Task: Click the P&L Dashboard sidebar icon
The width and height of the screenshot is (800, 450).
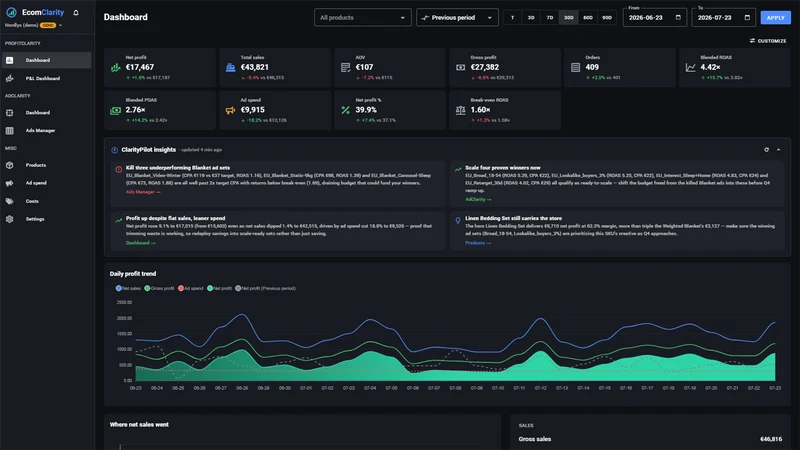Action: pos(10,79)
